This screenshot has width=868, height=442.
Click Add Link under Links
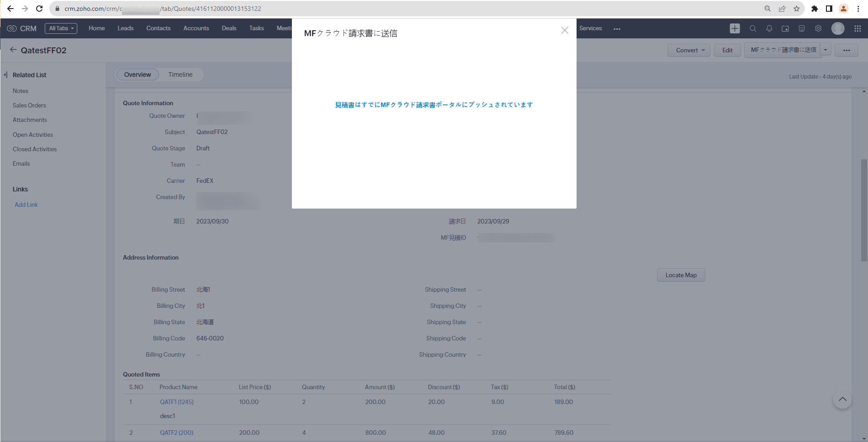[x=26, y=205]
